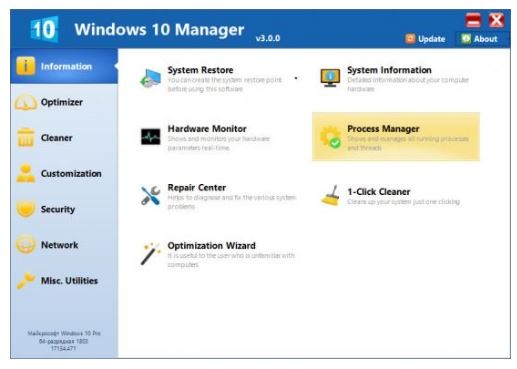Click the Repair Center description text
Screen dimensions: 517x369
point(231,202)
